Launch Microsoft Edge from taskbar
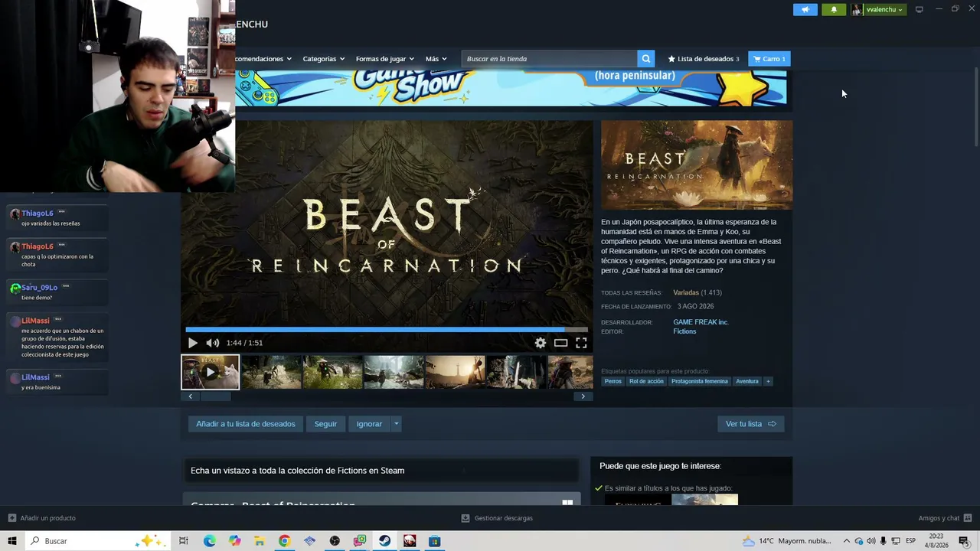The image size is (980, 551). point(209,541)
